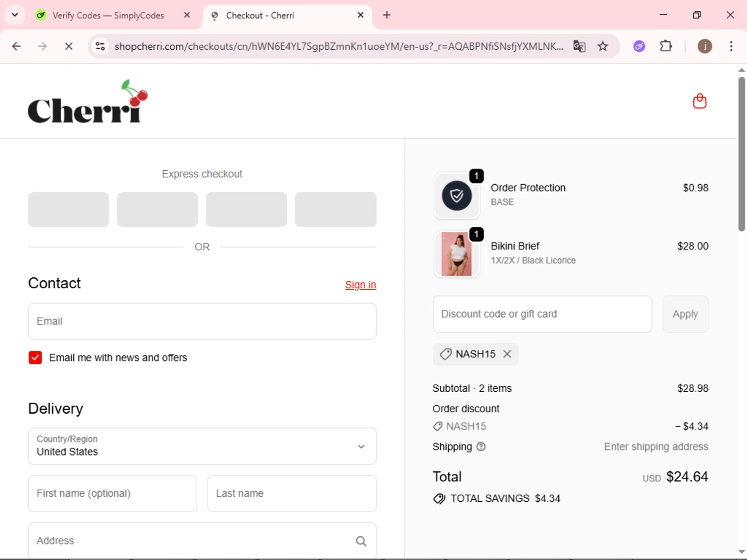Focus the Email input field
Screen dimensions: 747x560
(x=202, y=322)
